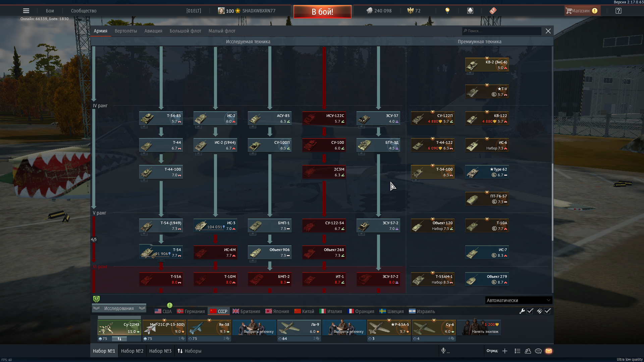Open the battle pass BP icon
The image size is (644, 362).
(493, 11)
